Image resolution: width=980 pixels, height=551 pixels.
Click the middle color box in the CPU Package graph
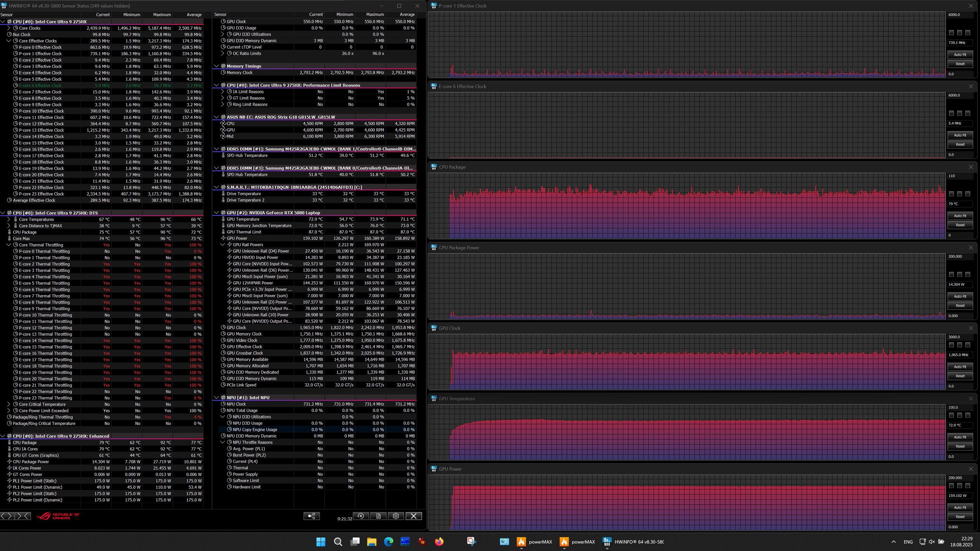[x=959, y=194]
